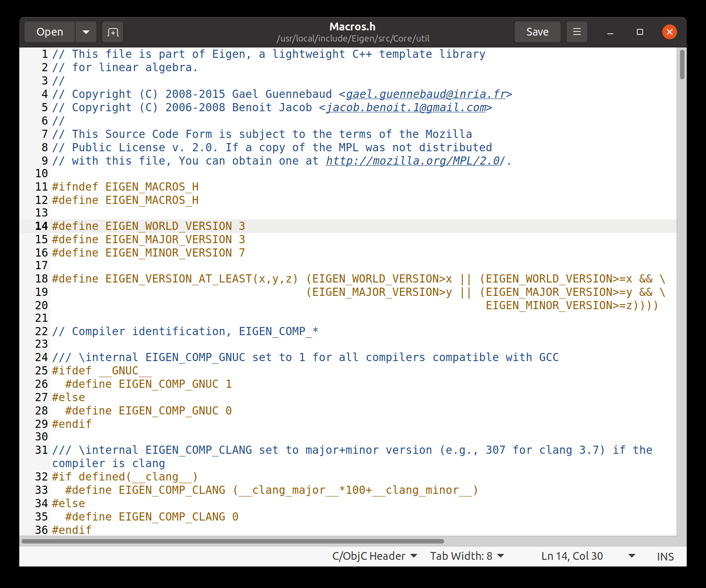Expand the Ln/Col position dropdown arrow

point(632,556)
